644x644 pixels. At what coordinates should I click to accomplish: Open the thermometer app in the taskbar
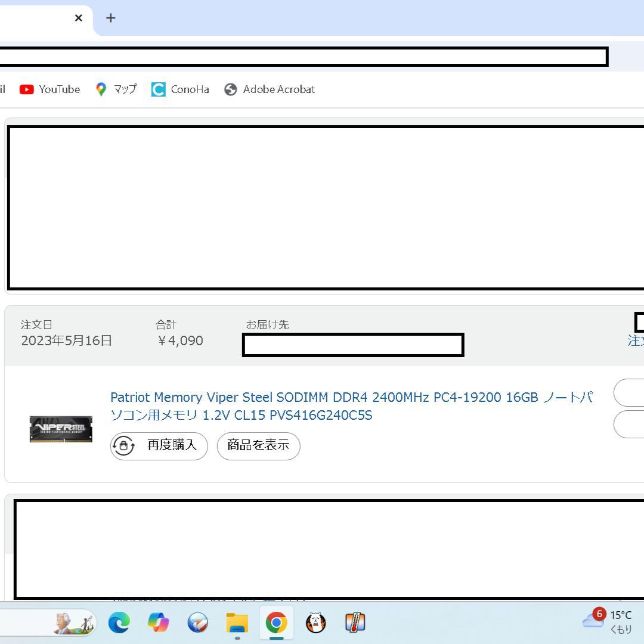coord(355,623)
